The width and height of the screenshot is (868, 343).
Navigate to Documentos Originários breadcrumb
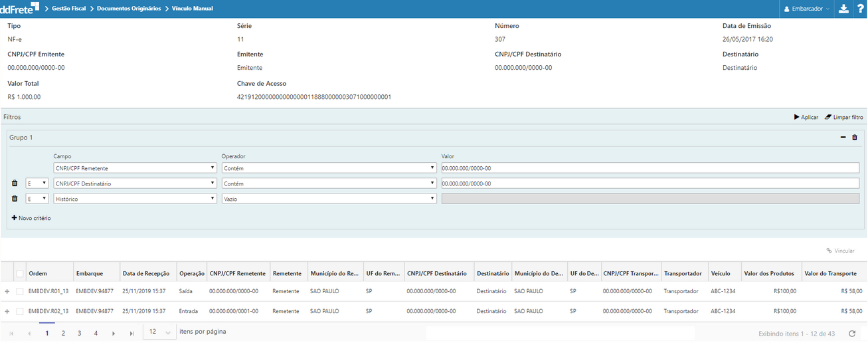coord(129,9)
